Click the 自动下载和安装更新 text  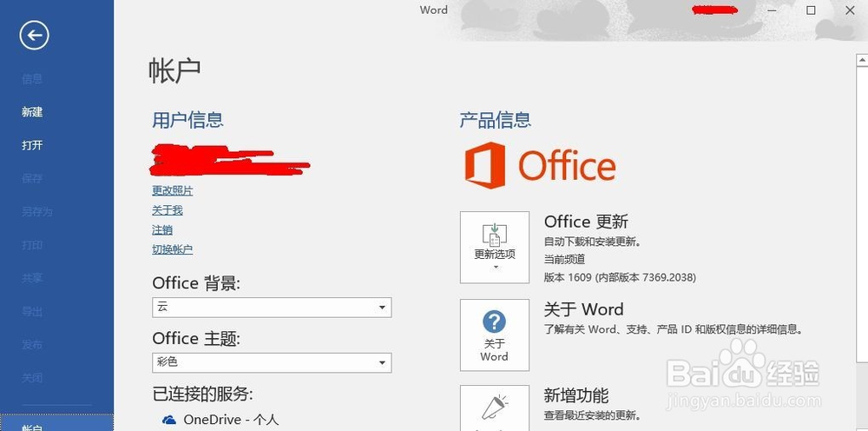coord(592,242)
